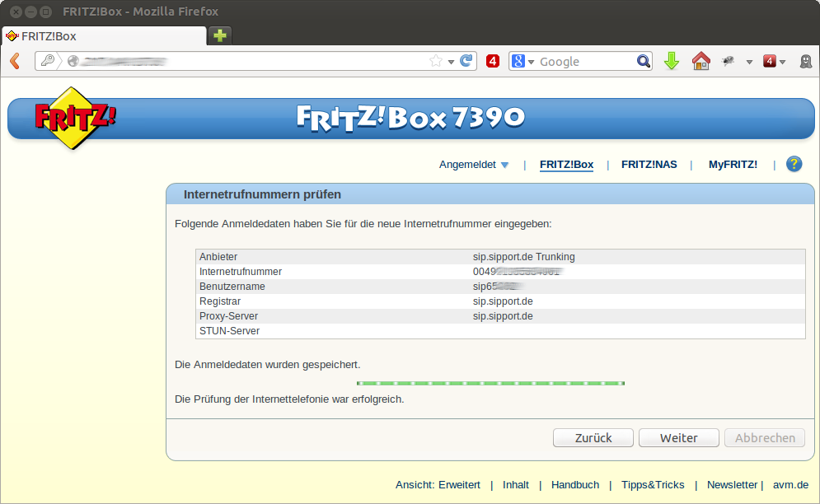Click the browser back arrow
The image size is (820, 504).
coord(15,61)
